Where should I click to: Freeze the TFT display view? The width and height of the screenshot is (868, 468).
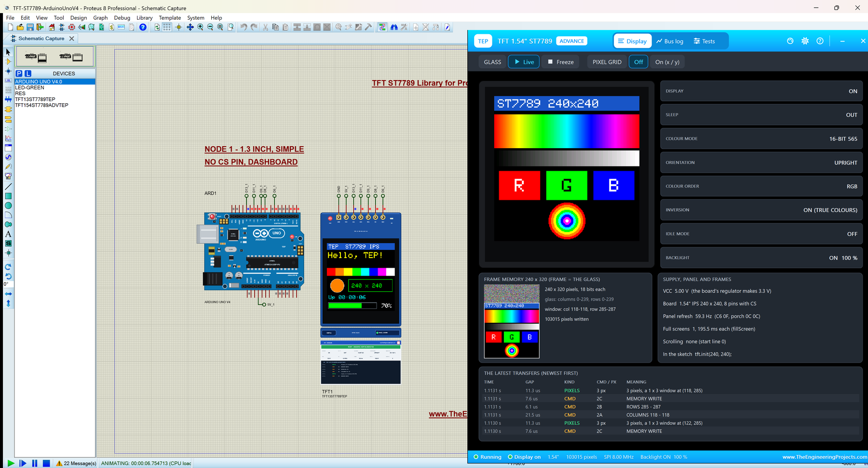(560, 62)
